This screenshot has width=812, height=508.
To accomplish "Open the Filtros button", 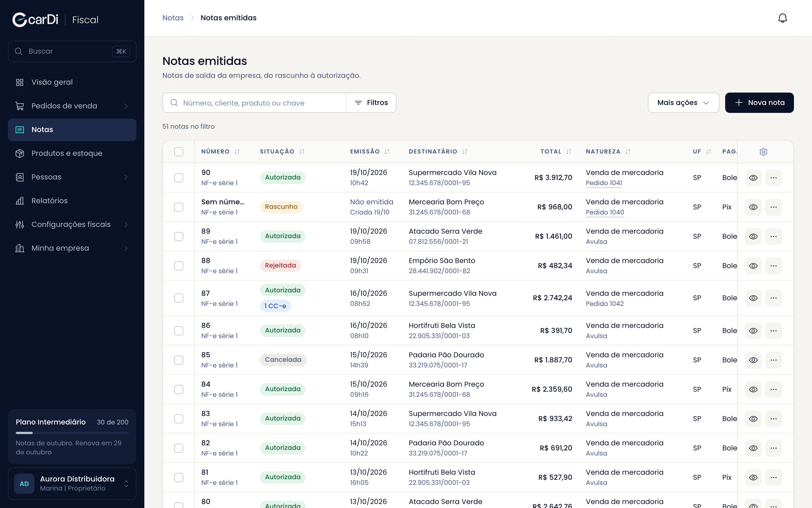I will [x=371, y=103].
